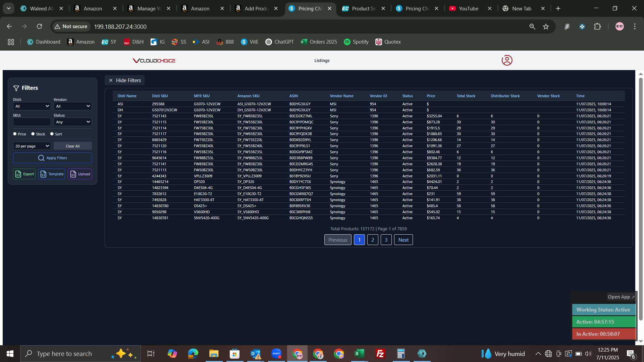Open Excel from the taskbar
The height and width of the screenshot is (362, 644).
[x=359, y=354]
